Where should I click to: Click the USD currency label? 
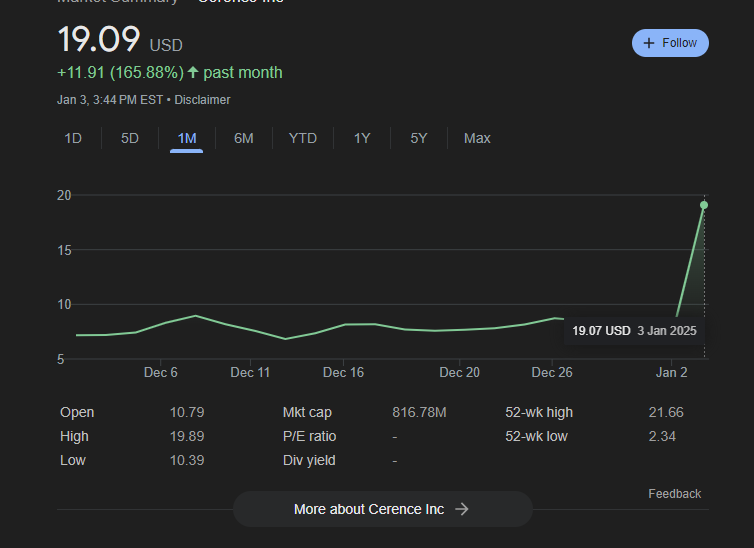[166, 46]
